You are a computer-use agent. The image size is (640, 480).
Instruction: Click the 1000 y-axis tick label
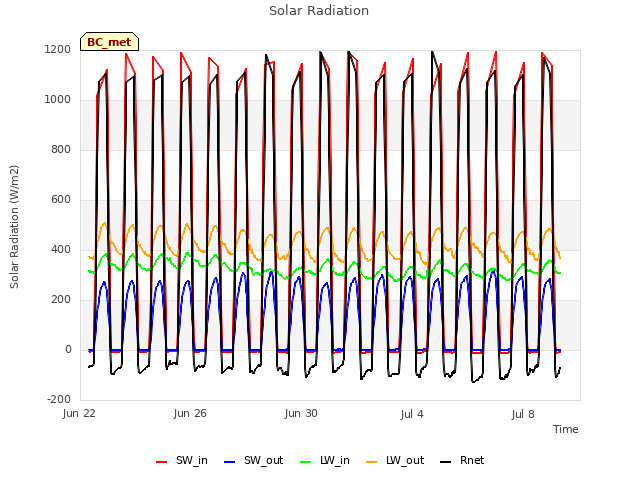pyautogui.click(x=58, y=100)
